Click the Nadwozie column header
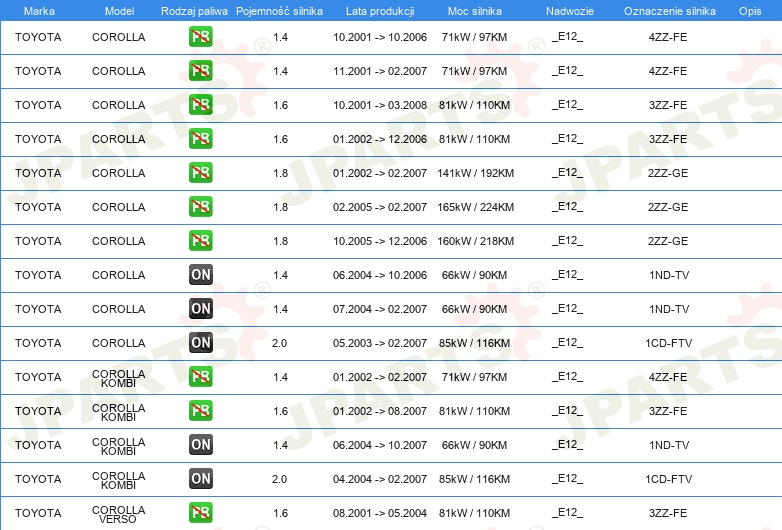 pyautogui.click(x=570, y=11)
